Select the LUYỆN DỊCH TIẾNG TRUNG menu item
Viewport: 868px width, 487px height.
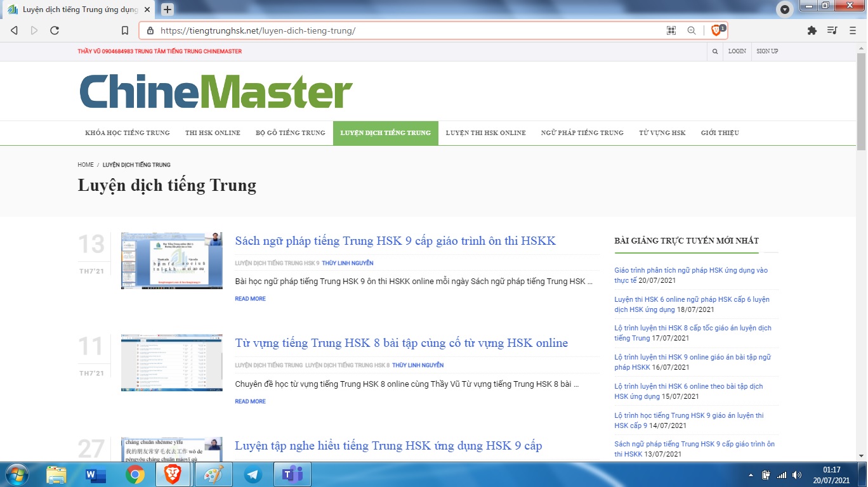(x=386, y=133)
